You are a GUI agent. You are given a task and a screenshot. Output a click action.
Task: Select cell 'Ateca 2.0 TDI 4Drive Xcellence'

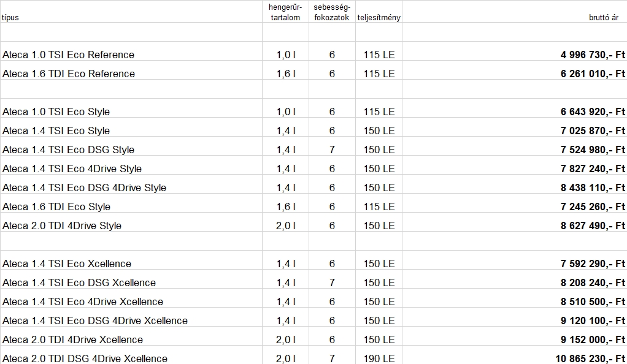click(x=131, y=336)
